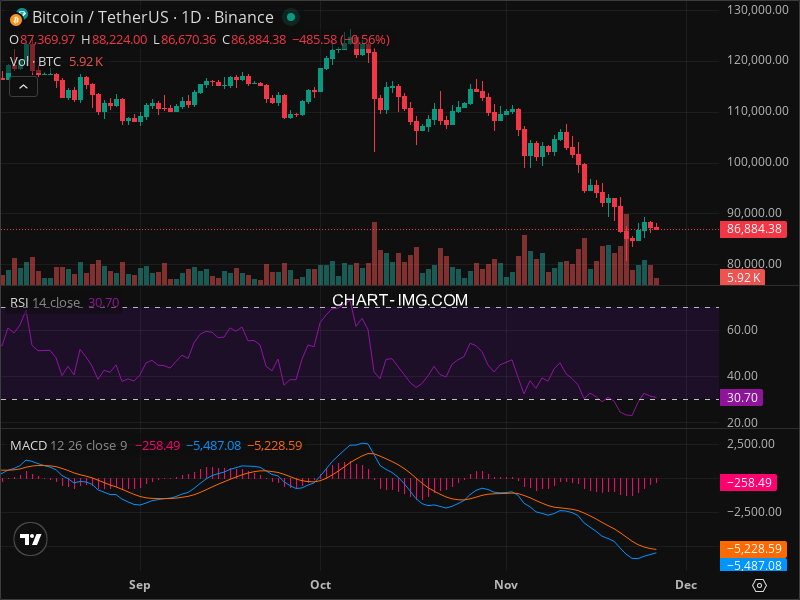
Task: Click the Sep label on time axis
Action: coord(139,583)
